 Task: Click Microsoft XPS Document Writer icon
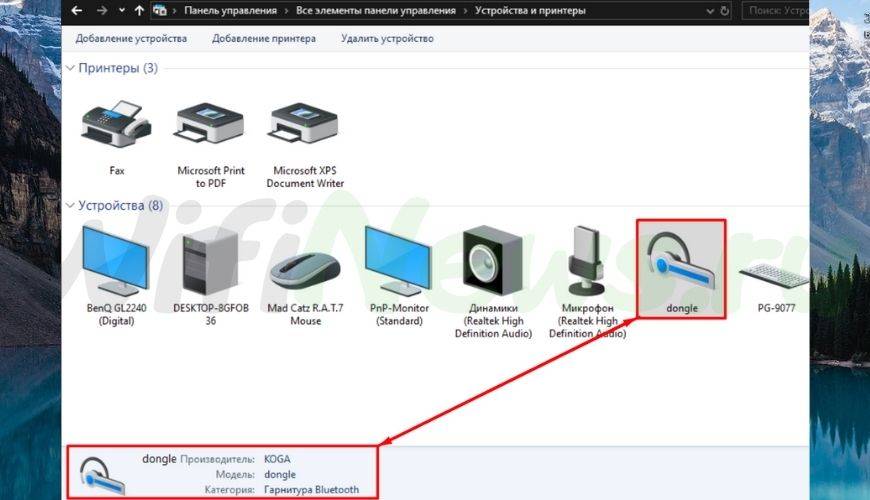305,125
